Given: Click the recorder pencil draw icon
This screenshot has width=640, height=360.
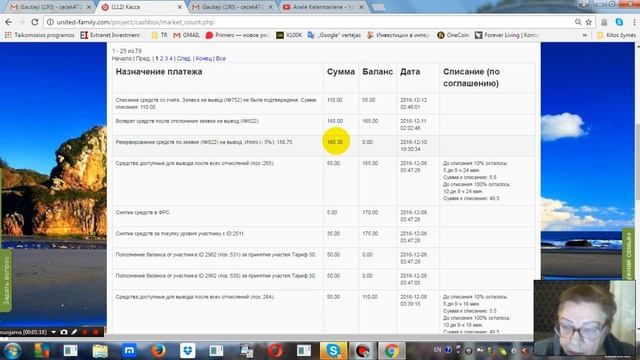Looking at the screenshot, I should 74,332.
